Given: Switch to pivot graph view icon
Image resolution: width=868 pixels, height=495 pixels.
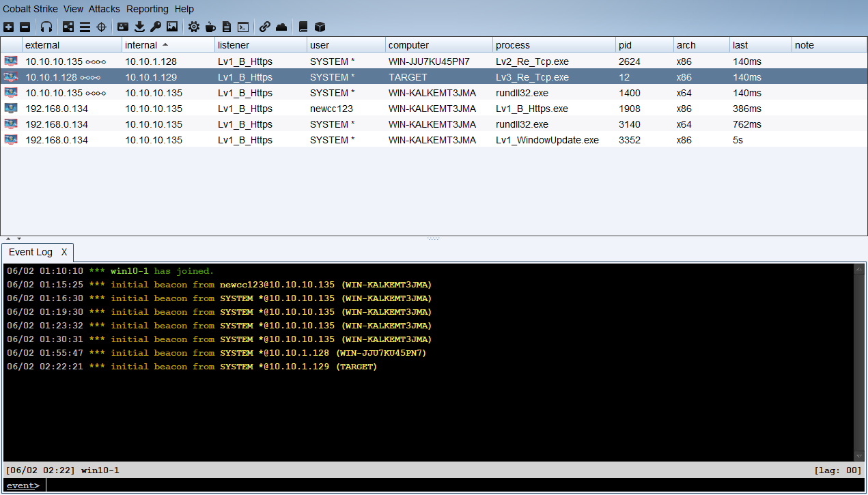Looking at the screenshot, I should [x=68, y=27].
